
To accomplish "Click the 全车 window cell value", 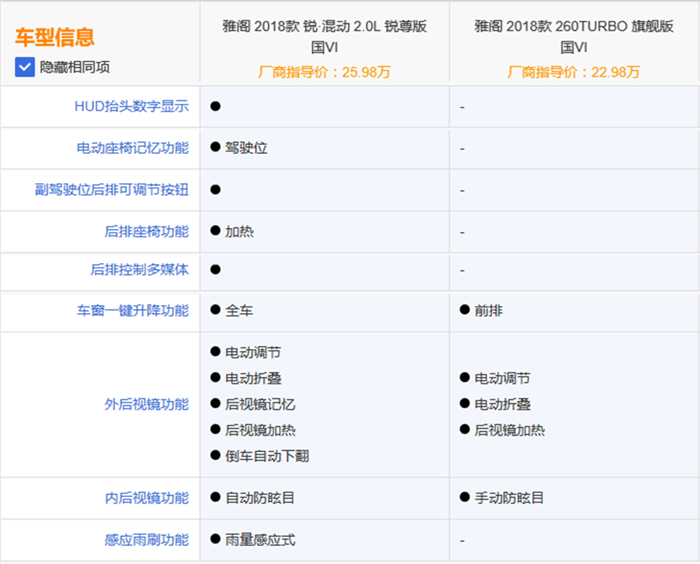I will point(239,310).
